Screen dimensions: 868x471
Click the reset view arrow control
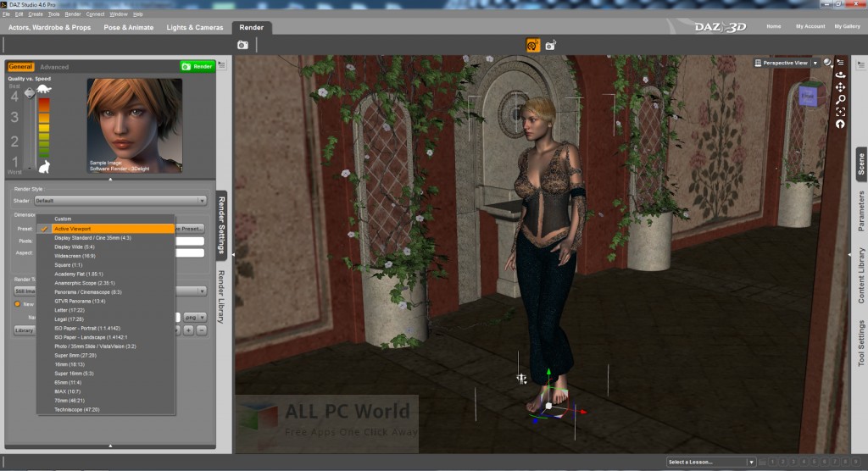[x=840, y=124]
